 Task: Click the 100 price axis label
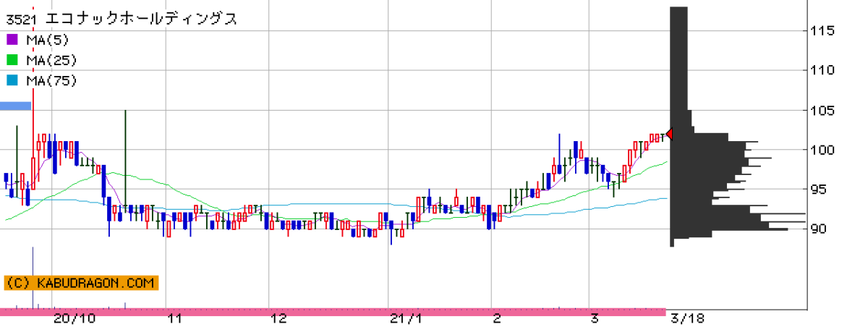tap(825, 150)
